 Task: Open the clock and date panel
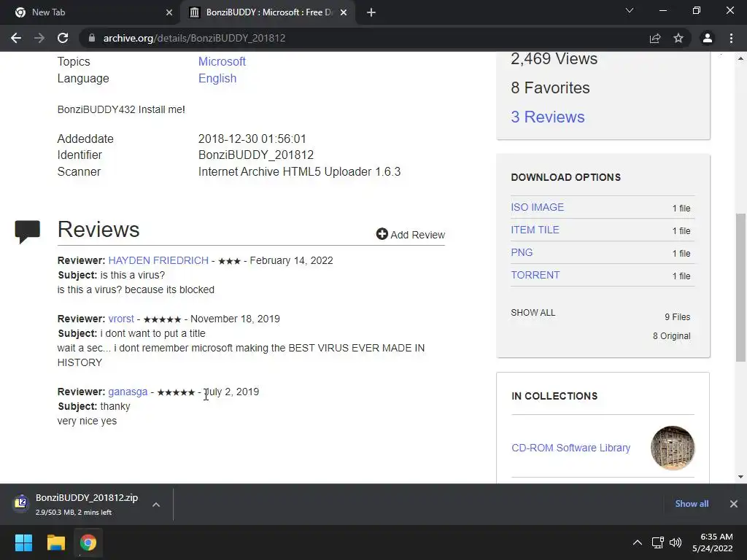pos(713,542)
